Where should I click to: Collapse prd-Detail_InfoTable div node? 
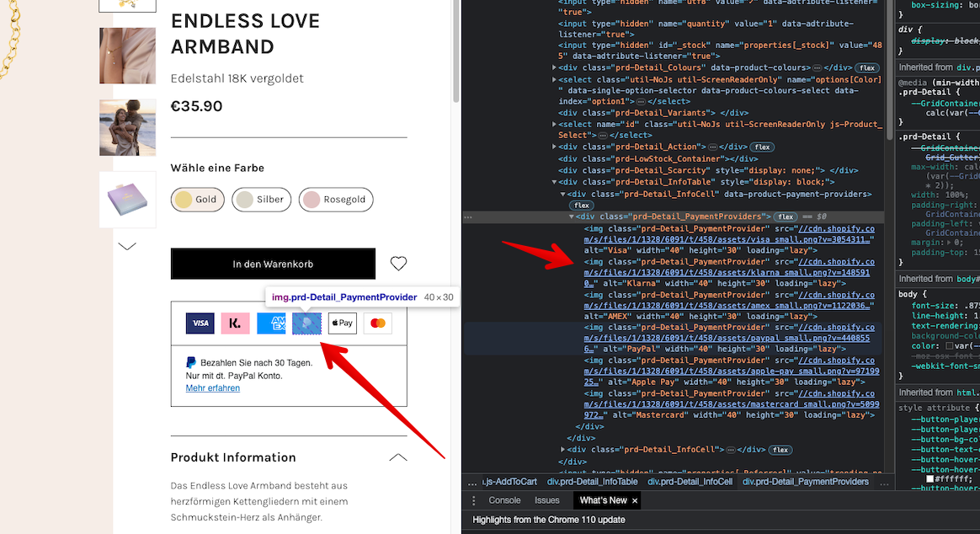click(x=554, y=183)
